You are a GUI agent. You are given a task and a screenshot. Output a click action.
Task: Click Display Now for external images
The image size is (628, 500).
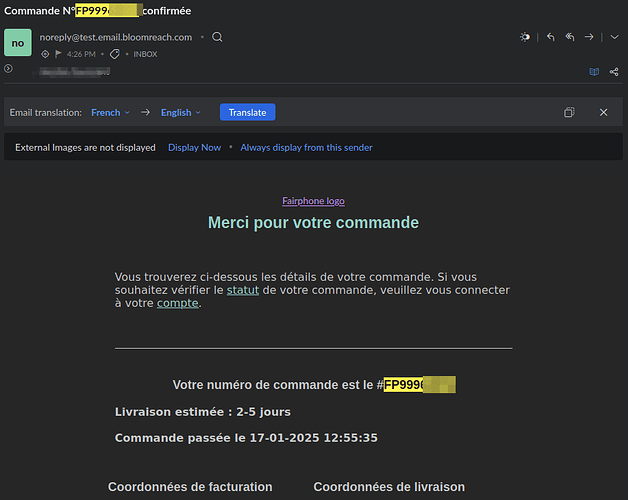click(194, 147)
